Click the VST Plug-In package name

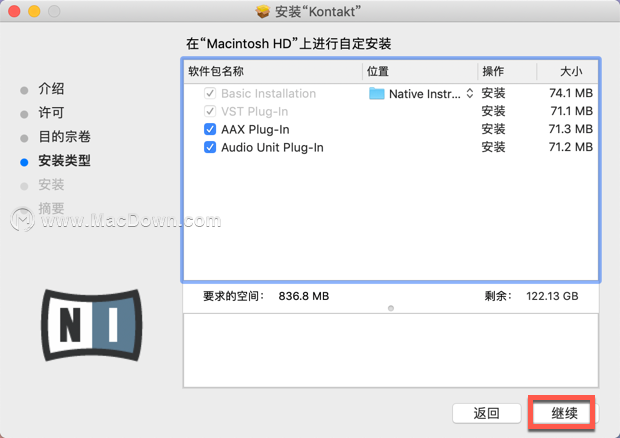click(x=254, y=112)
